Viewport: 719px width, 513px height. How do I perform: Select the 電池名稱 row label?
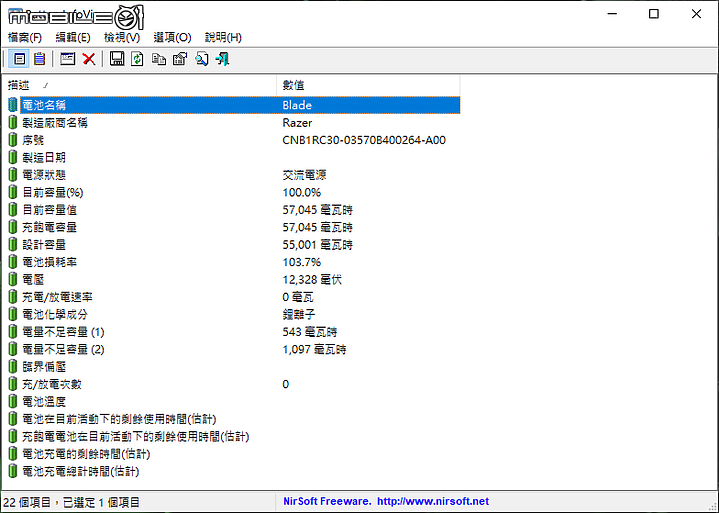[x=44, y=105]
